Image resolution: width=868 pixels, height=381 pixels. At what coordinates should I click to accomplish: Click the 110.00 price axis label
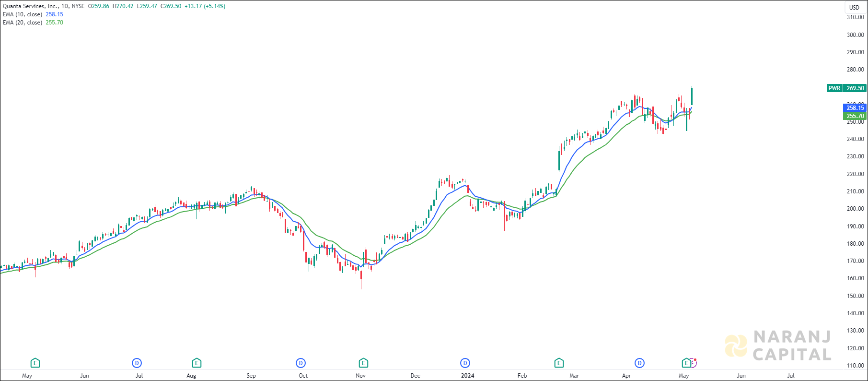pos(856,365)
